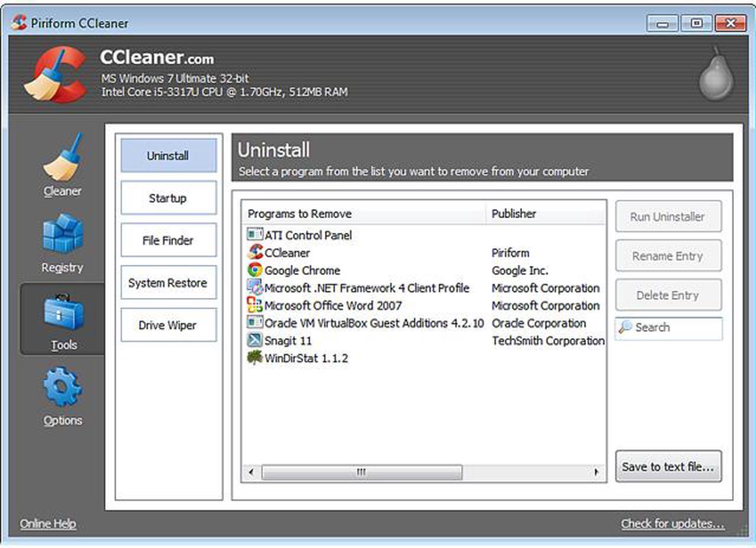This screenshot has height=548, width=756.
Task: Click the CCleaner row icon
Action: click(x=255, y=252)
